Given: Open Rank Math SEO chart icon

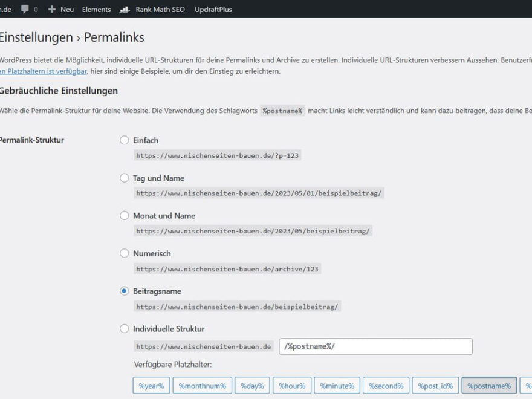Looking at the screenshot, I should [125, 9].
